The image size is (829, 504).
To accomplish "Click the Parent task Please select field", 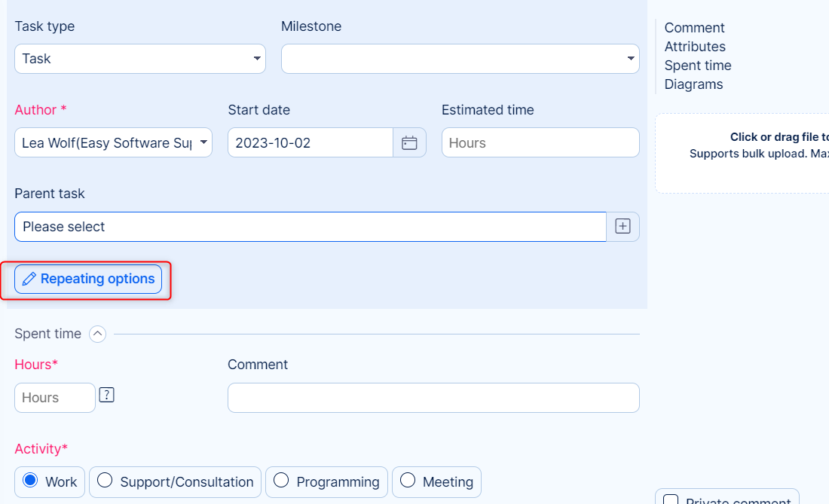I will coord(310,227).
